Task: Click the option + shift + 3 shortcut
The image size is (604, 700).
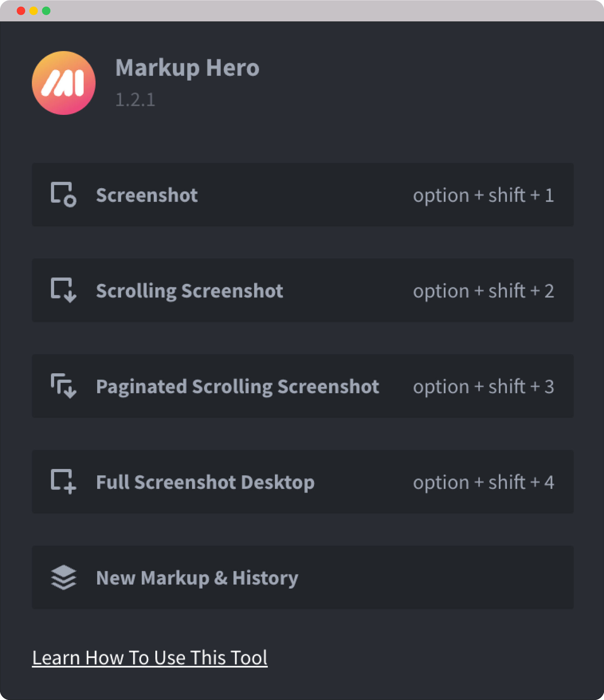Action: 483,387
